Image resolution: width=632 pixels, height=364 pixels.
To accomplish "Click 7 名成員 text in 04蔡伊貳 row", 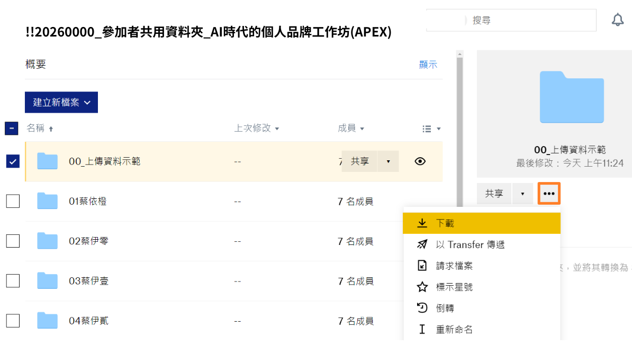I will (356, 321).
